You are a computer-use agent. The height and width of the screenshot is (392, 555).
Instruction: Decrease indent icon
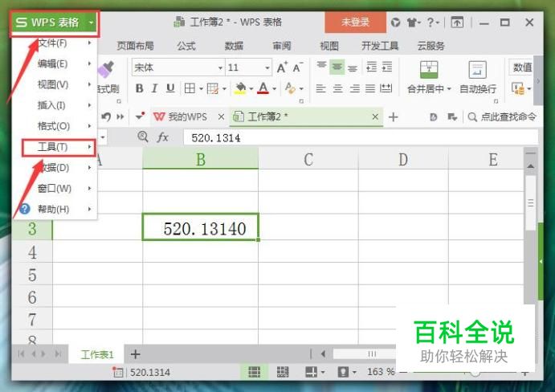pos(371,67)
